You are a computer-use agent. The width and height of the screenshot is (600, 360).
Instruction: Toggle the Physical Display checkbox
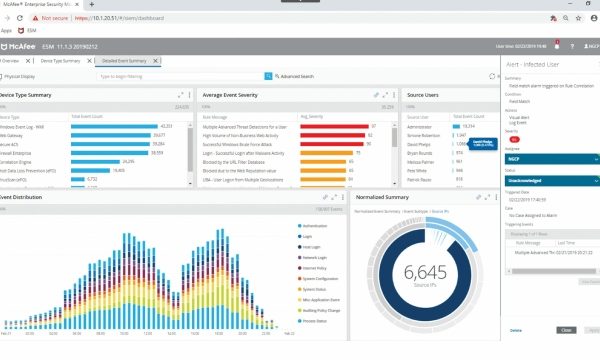tap(1, 77)
